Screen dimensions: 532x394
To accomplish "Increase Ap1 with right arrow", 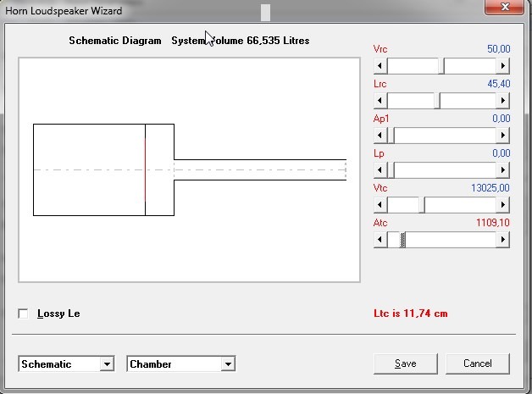I will point(503,136).
